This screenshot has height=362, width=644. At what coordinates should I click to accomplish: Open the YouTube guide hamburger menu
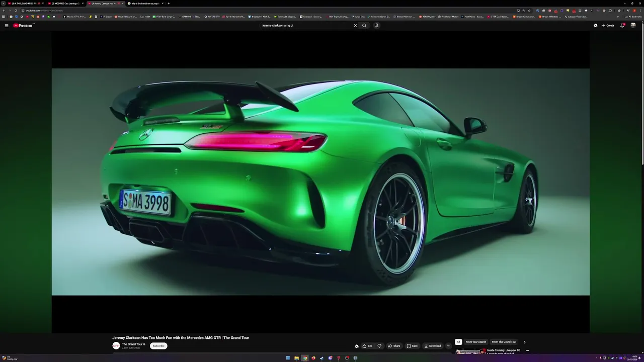[x=7, y=25]
